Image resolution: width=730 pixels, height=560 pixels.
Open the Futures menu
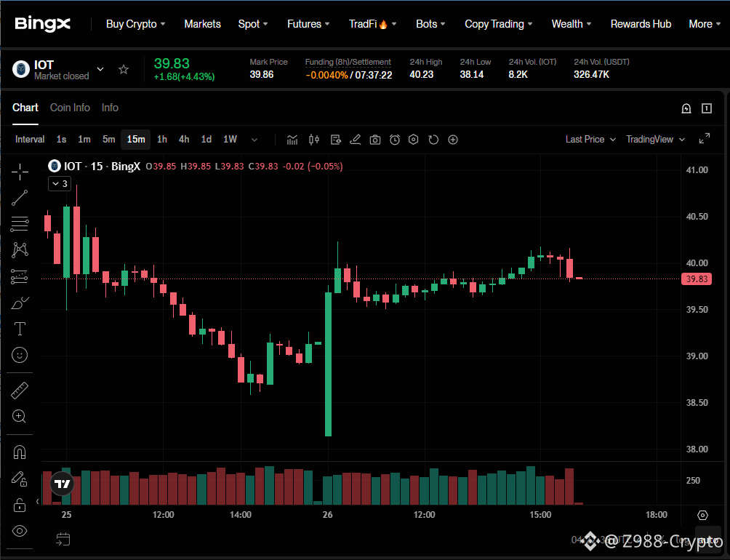[x=308, y=24]
